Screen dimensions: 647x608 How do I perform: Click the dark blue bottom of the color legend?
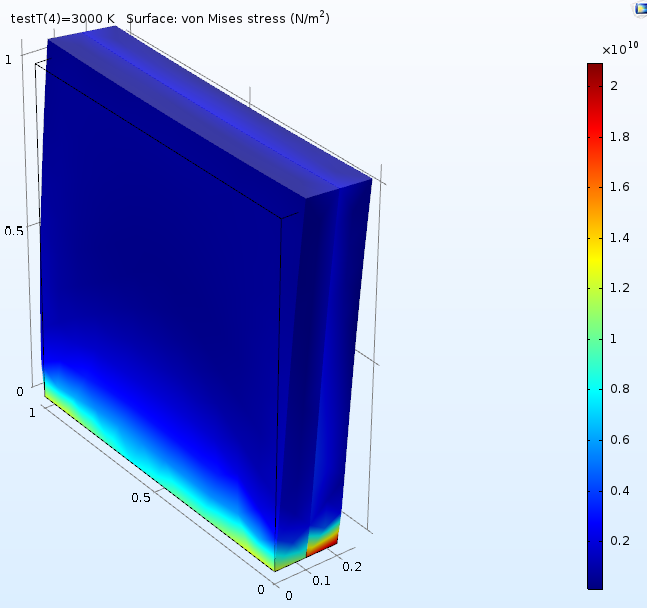[594, 580]
